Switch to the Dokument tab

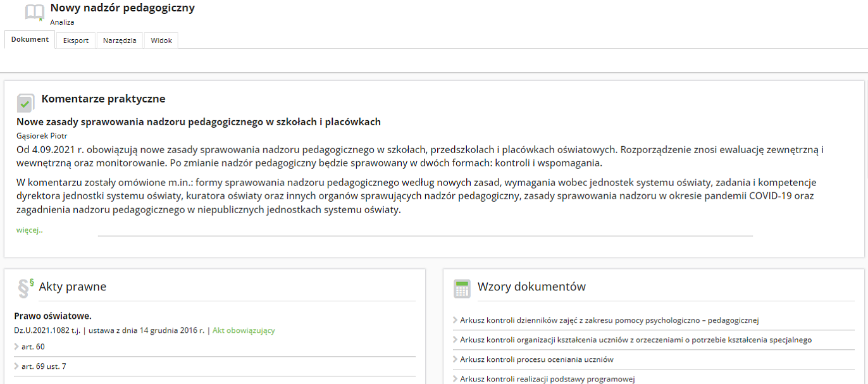[30, 39]
